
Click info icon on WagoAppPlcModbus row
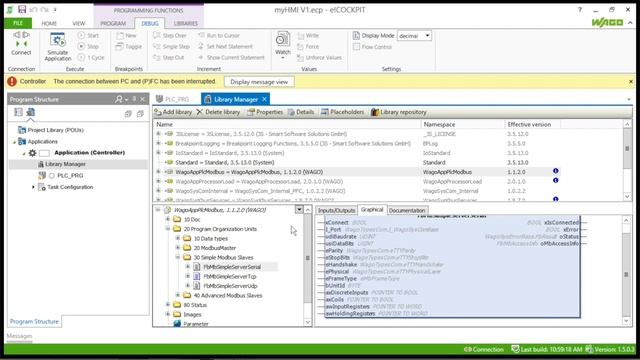click(556, 171)
